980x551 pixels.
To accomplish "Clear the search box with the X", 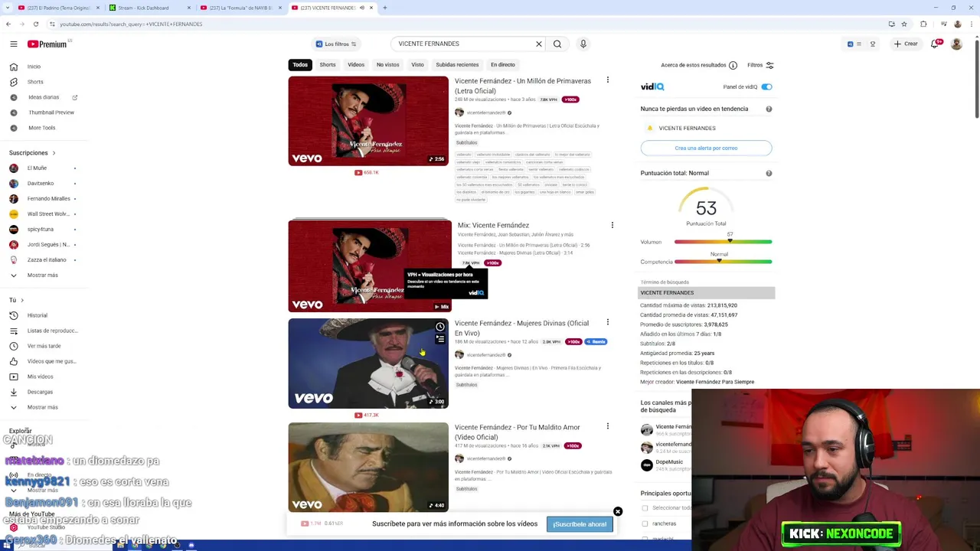I will point(539,44).
